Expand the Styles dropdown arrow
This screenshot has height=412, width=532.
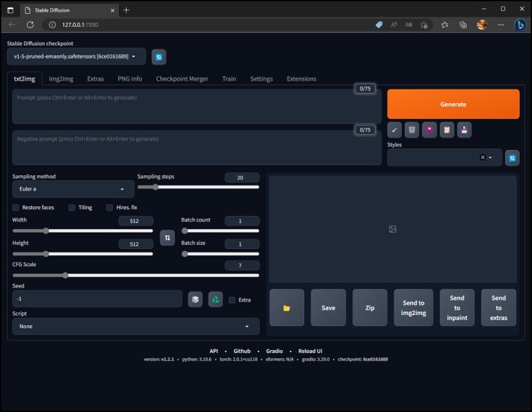pos(490,158)
